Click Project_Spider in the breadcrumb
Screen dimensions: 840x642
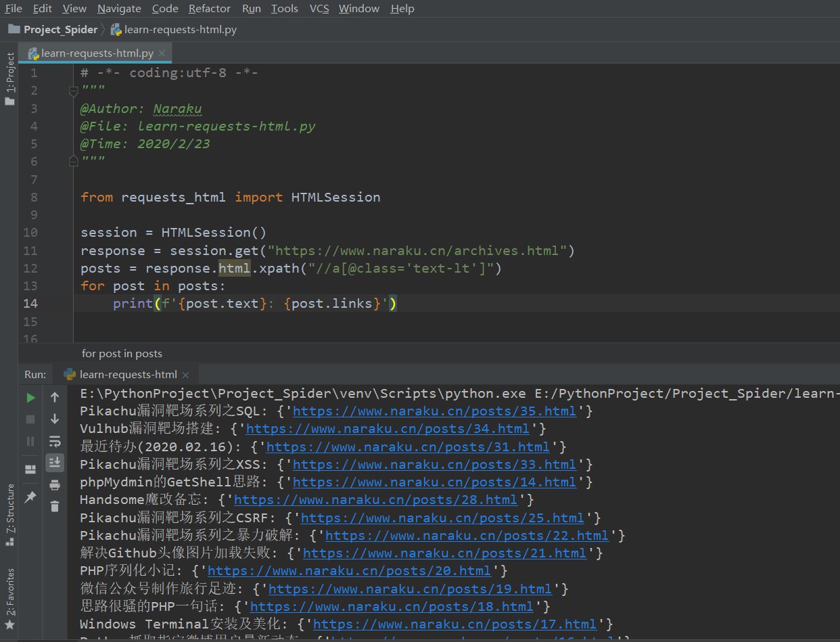click(61, 29)
